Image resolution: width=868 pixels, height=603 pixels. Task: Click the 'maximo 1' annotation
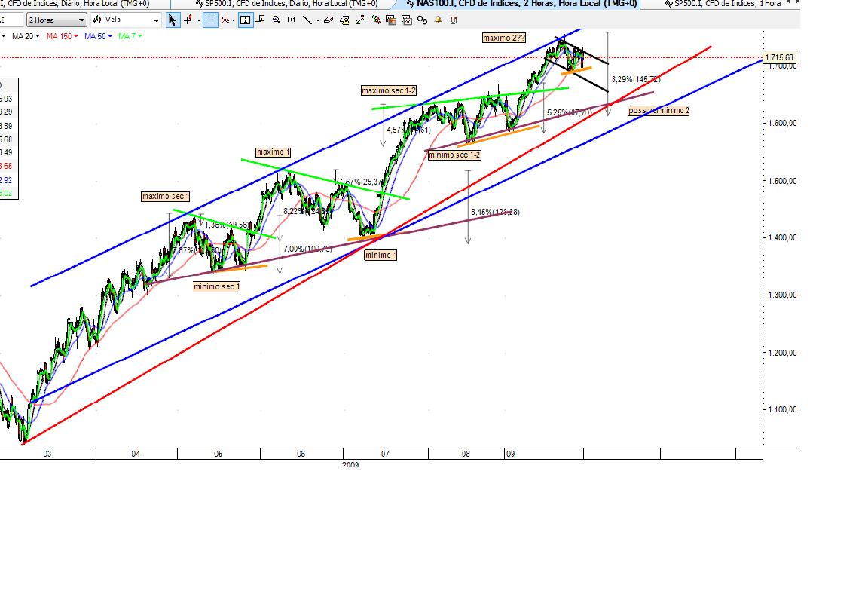(274, 152)
